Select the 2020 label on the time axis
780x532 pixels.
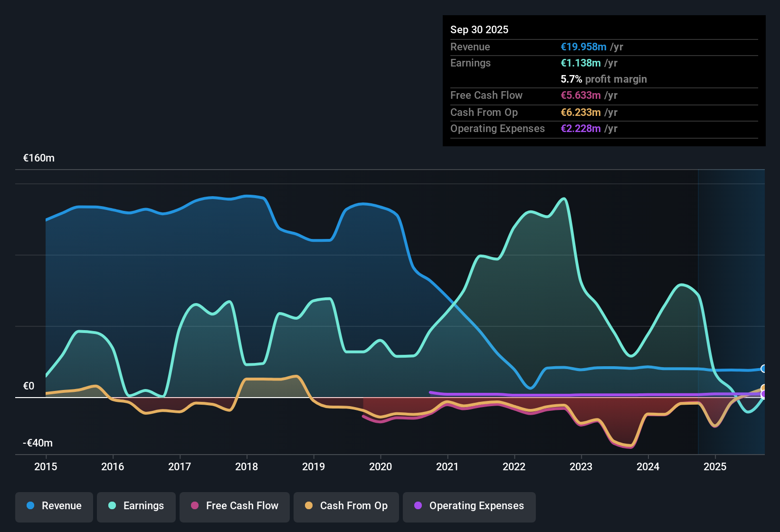coord(380,466)
